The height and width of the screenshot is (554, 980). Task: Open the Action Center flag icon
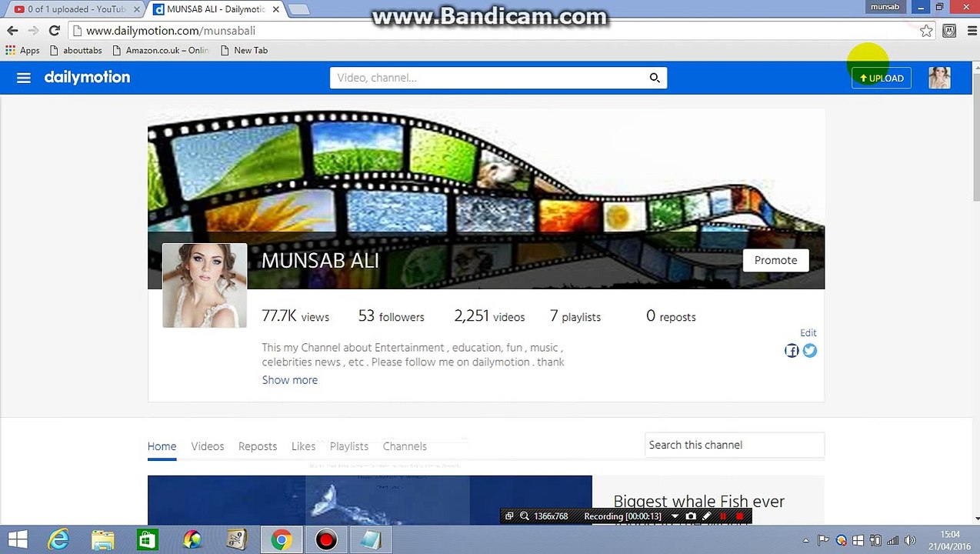point(823,540)
